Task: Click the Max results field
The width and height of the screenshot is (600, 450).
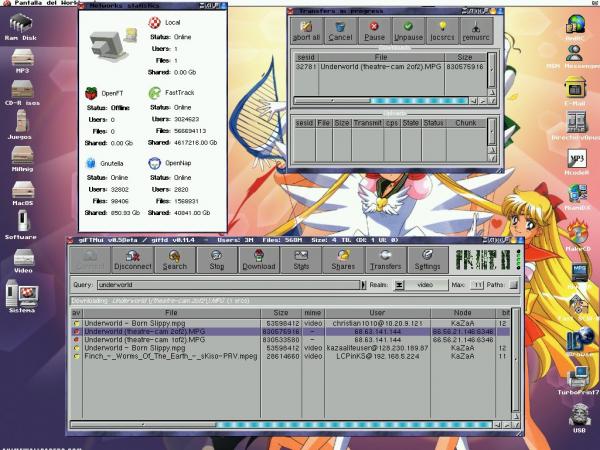Action: tap(476, 285)
